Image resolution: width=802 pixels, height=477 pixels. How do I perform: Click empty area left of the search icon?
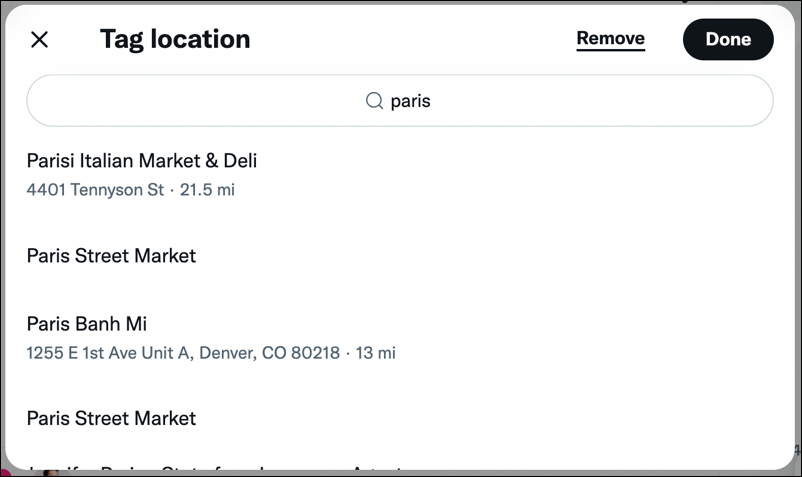pyautogui.click(x=200, y=101)
